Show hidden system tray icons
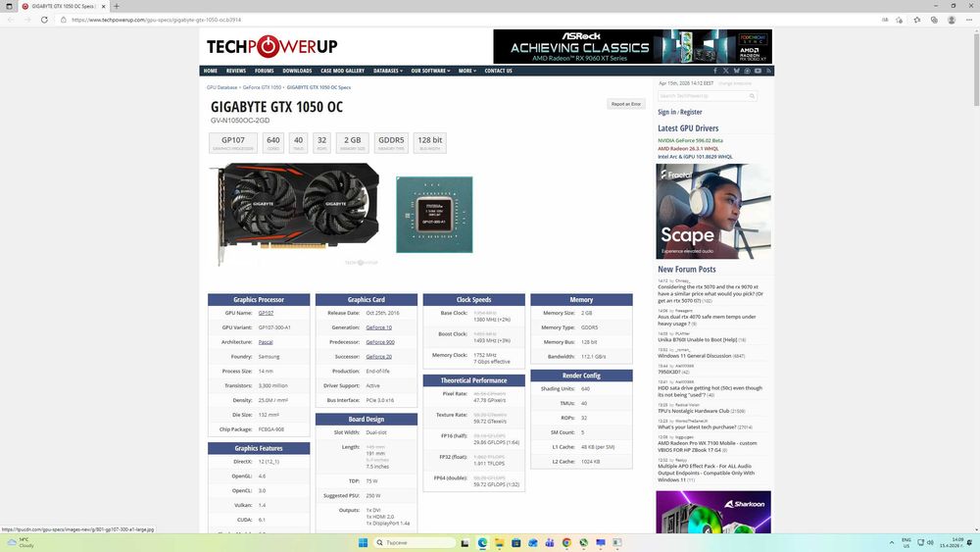 [x=891, y=542]
